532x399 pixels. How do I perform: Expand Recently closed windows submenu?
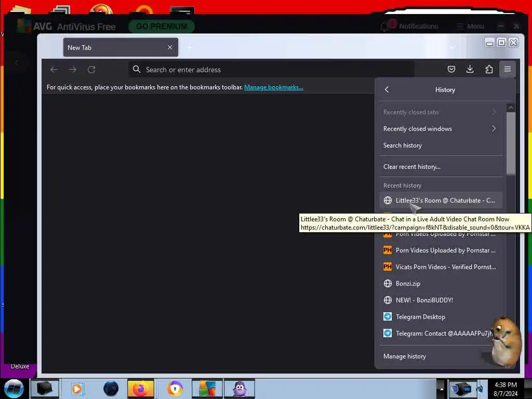click(441, 129)
